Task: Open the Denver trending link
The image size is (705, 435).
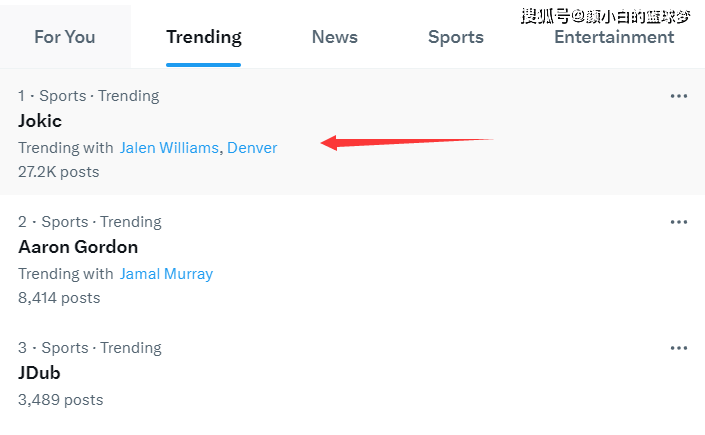Action: pyautogui.click(x=252, y=148)
